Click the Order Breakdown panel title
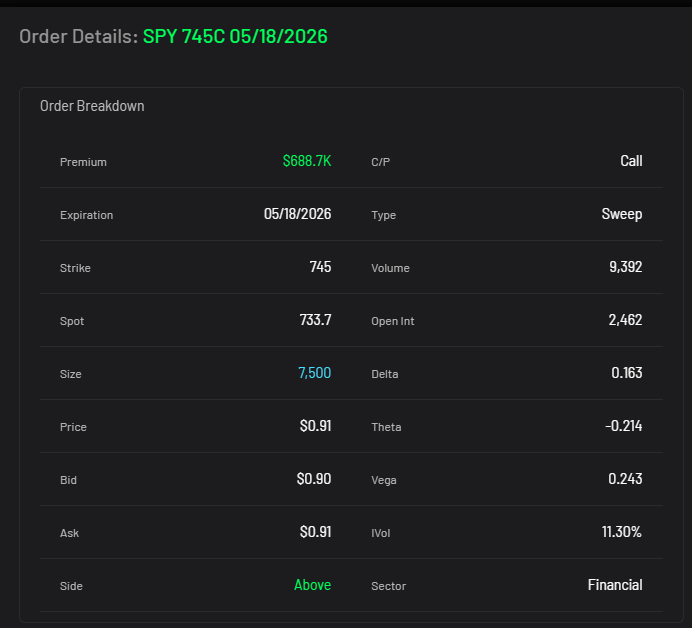This screenshot has width=692, height=628. tap(92, 106)
